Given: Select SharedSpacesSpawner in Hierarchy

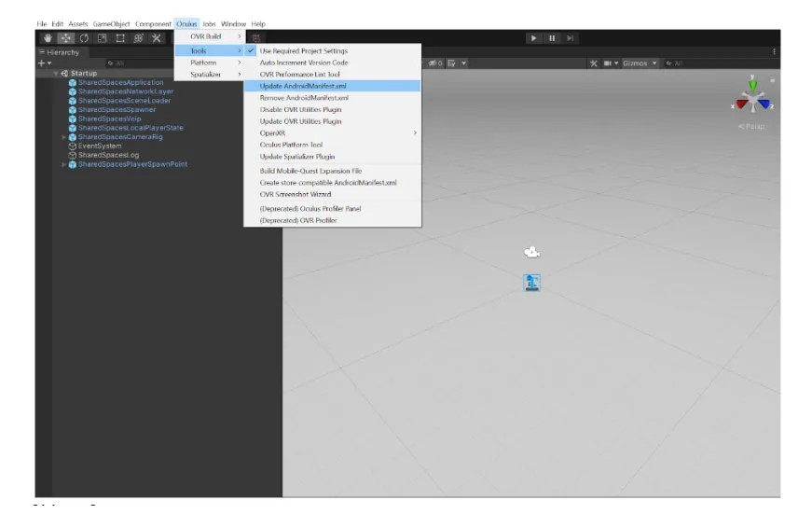Looking at the screenshot, I should point(117,110).
